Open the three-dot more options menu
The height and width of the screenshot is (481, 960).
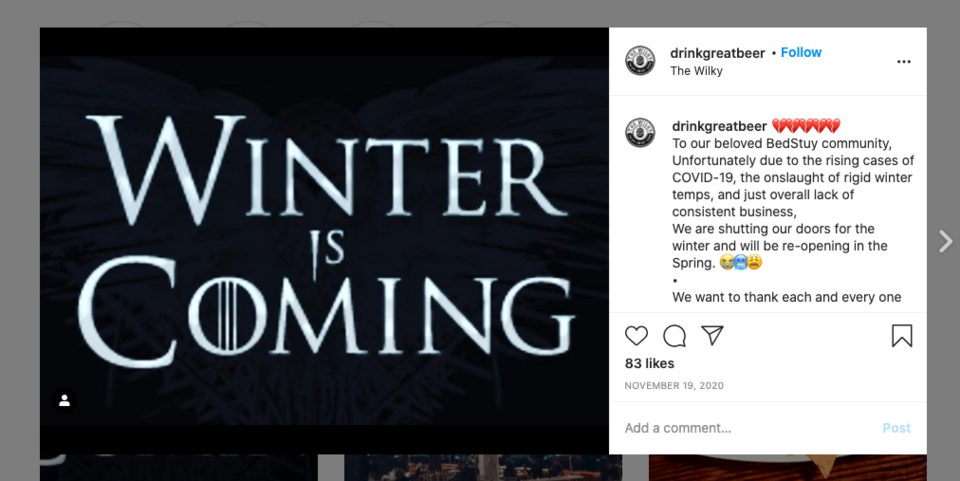904,62
